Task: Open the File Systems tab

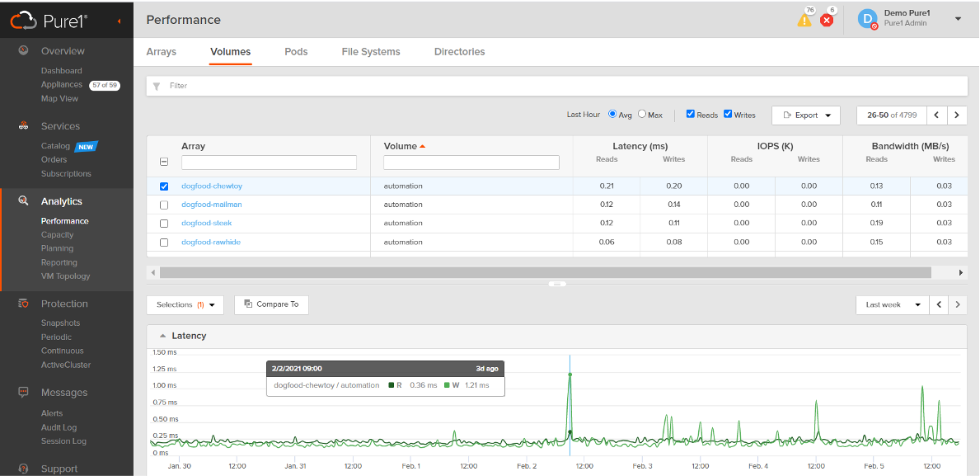Action: tap(371, 52)
